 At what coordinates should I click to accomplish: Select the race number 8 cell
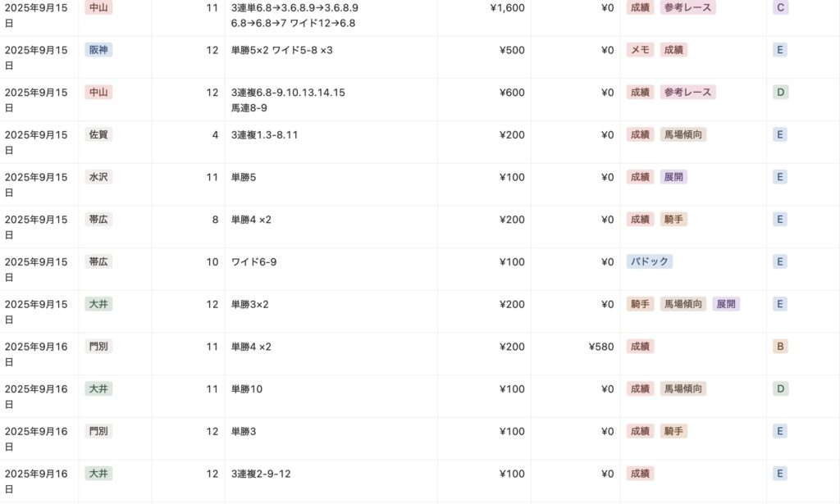[x=215, y=220]
